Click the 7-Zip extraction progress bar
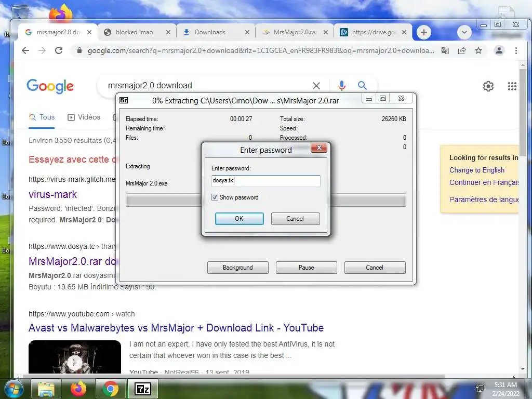The height and width of the screenshot is (399, 532). pyautogui.click(x=265, y=200)
